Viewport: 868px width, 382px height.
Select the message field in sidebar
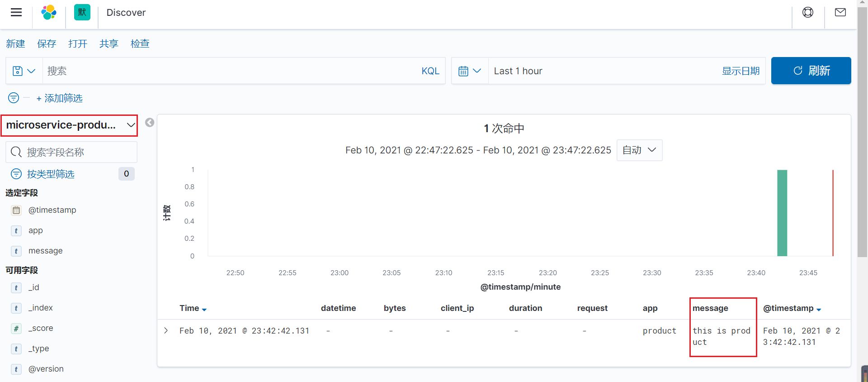coord(46,251)
